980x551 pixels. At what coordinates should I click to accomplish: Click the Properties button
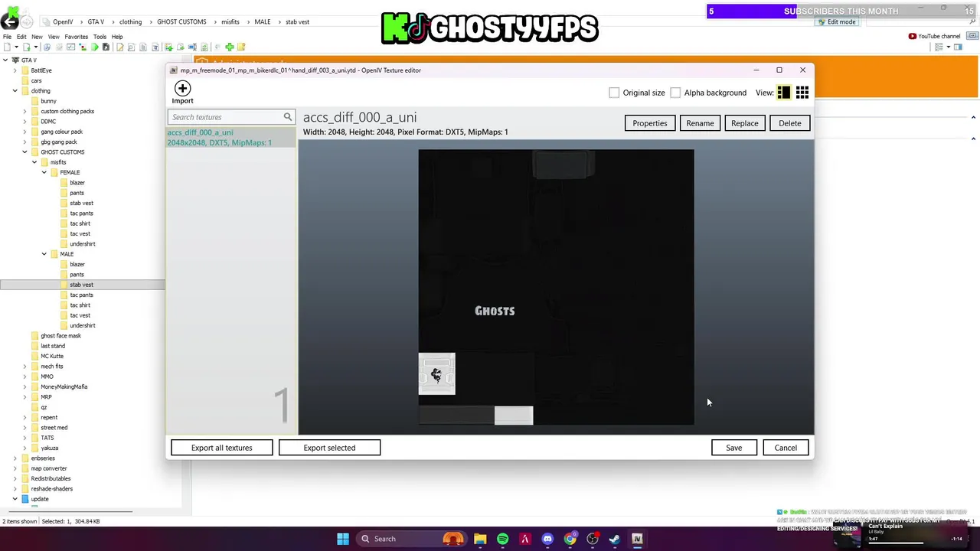649,123
